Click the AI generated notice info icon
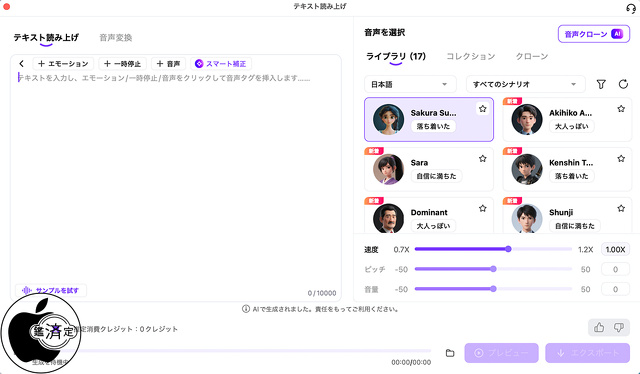640x374 pixels. point(246,309)
